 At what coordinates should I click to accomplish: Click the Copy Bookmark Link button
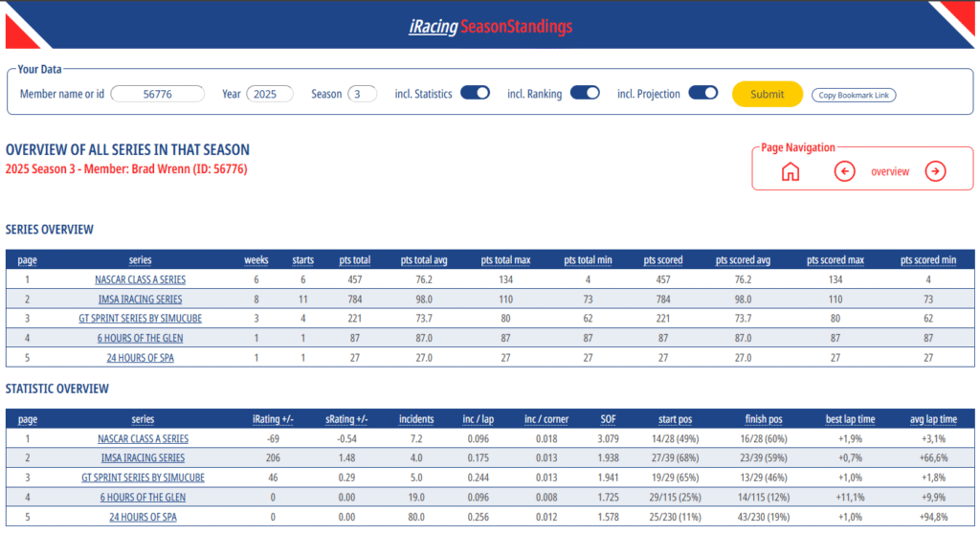point(853,95)
